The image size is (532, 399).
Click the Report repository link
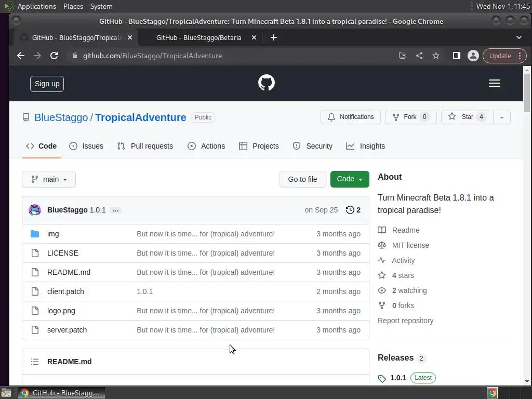pos(405,321)
